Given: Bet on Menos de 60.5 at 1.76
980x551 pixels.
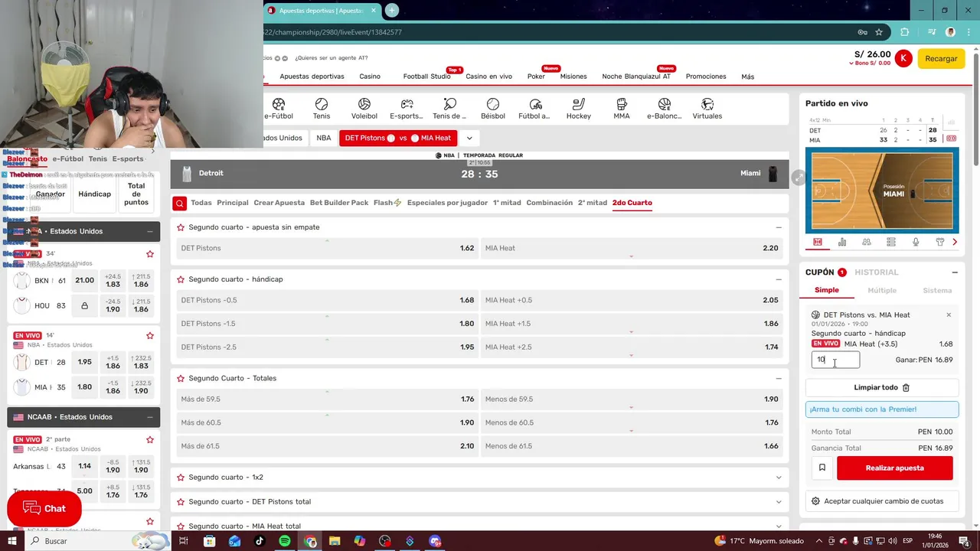Looking at the screenshot, I should 632,422.
